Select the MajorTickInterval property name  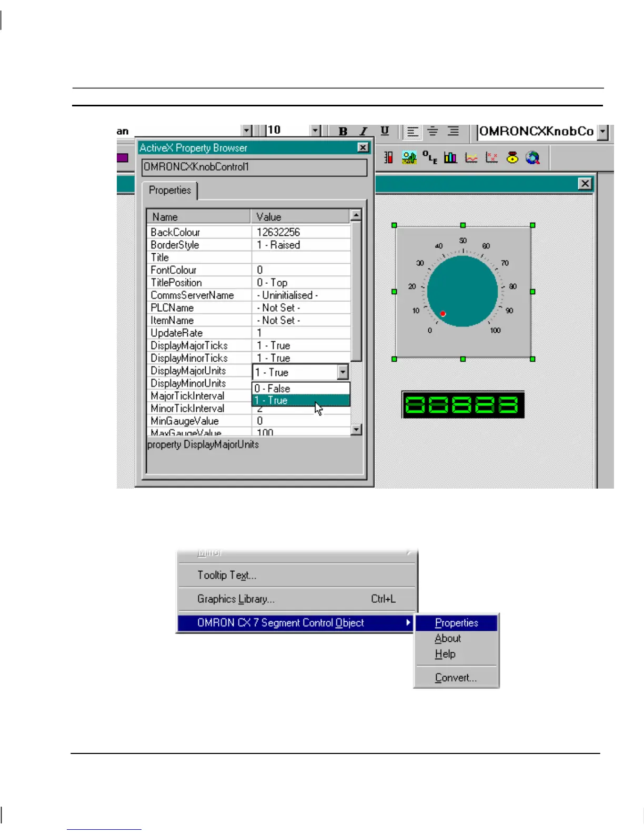(187, 396)
